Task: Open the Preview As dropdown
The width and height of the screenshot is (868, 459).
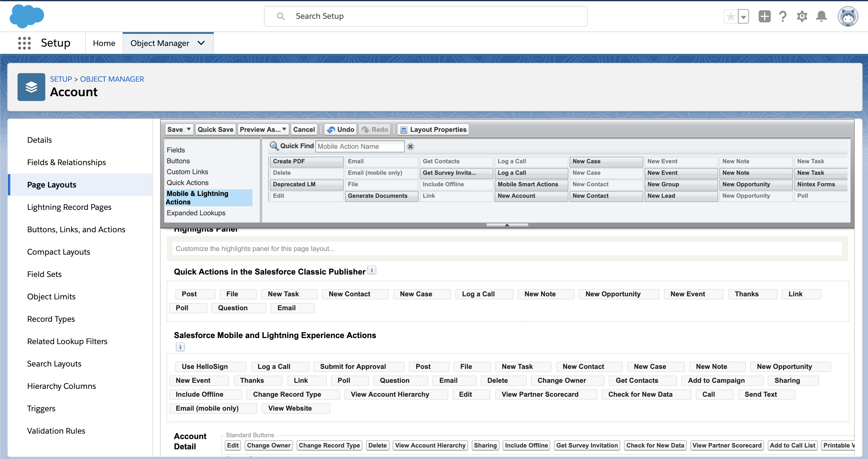Action: point(263,129)
